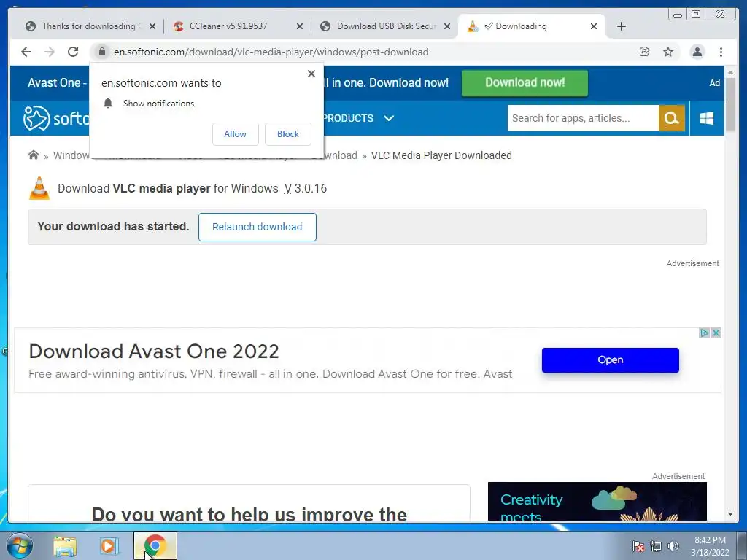Screen dimensions: 747x560
Task: Close the Downloading tab
Action: tap(594, 26)
